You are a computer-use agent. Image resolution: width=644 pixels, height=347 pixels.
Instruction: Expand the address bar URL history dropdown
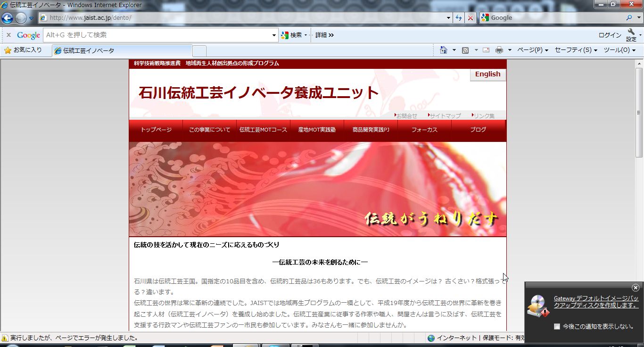tap(449, 18)
